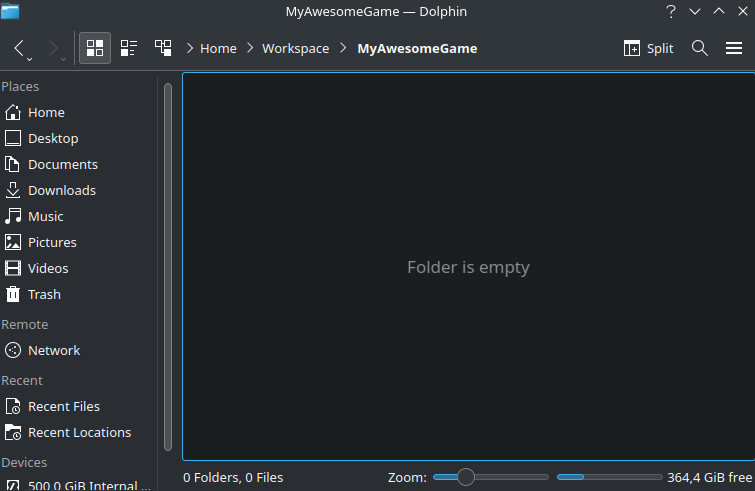This screenshot has height=491, width=755.
Task: Minimize the Dolphin window
Action: pyautogui.click(x=695, y=11)
